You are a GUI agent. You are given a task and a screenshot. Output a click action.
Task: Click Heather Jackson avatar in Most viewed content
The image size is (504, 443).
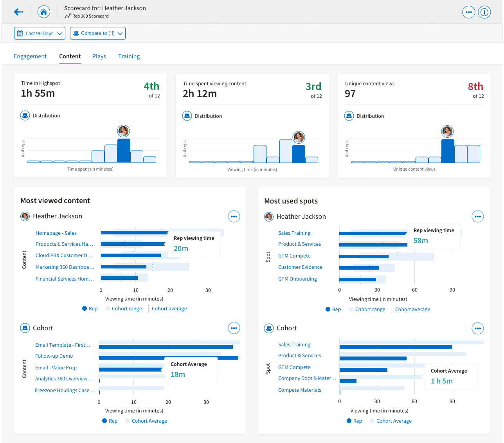(x=25, y=216)
